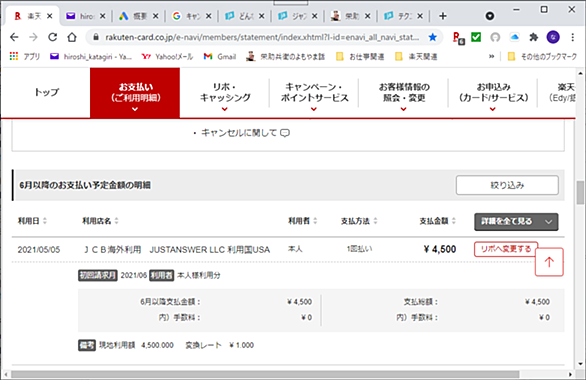Open the blue cloud extension icon
Image resolution: width=586 pixels, height=380 pixels.
515,37
